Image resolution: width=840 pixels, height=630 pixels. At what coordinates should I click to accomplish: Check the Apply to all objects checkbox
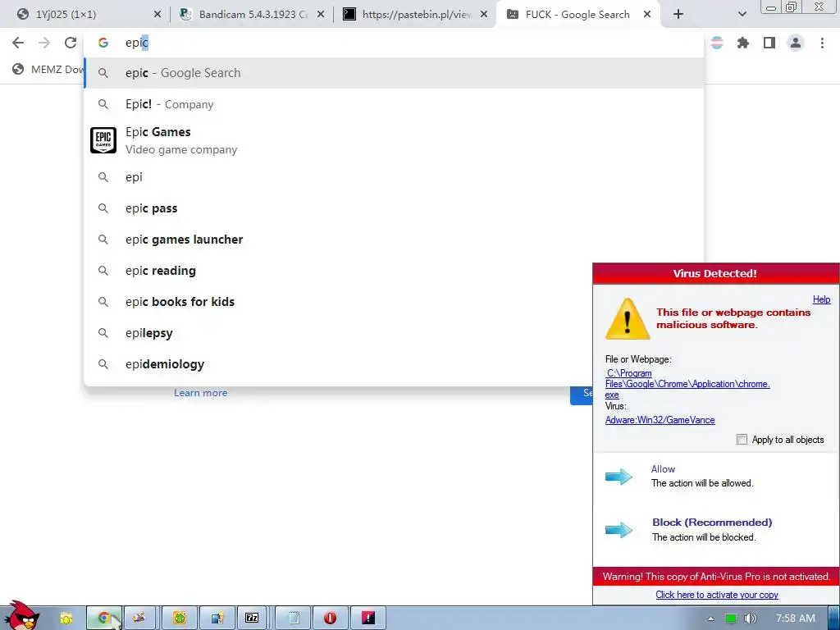tap(742, 440)
